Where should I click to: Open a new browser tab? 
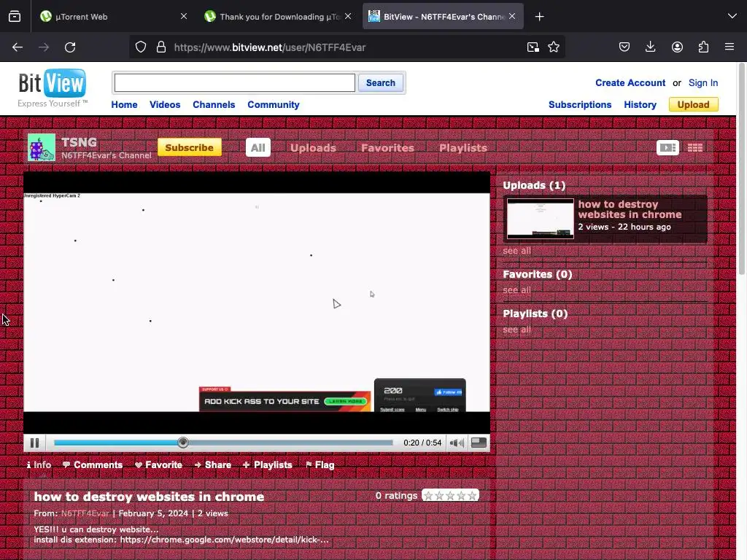[x=539, y=17]
